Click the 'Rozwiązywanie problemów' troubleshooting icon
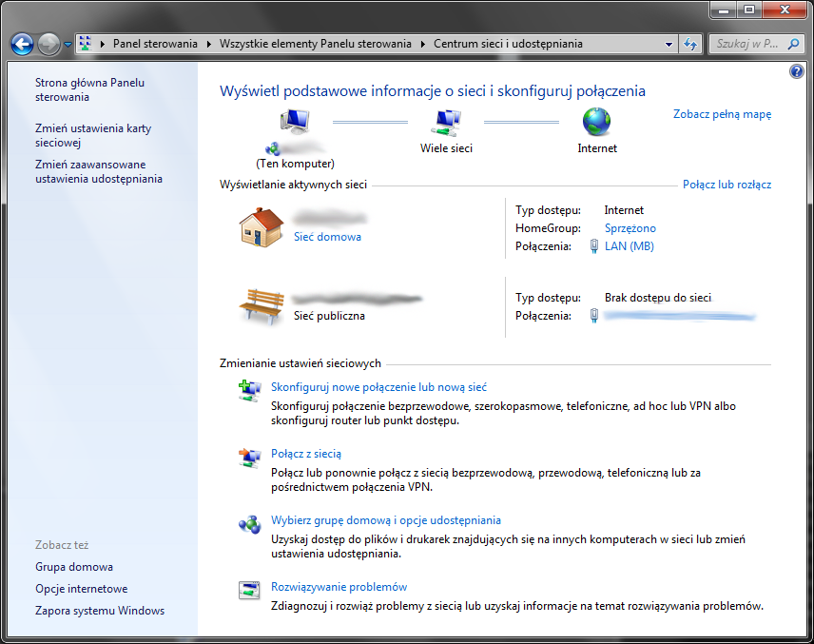Image resolution: width=814 pixels, height=644 pixels. tap(249, 592)
